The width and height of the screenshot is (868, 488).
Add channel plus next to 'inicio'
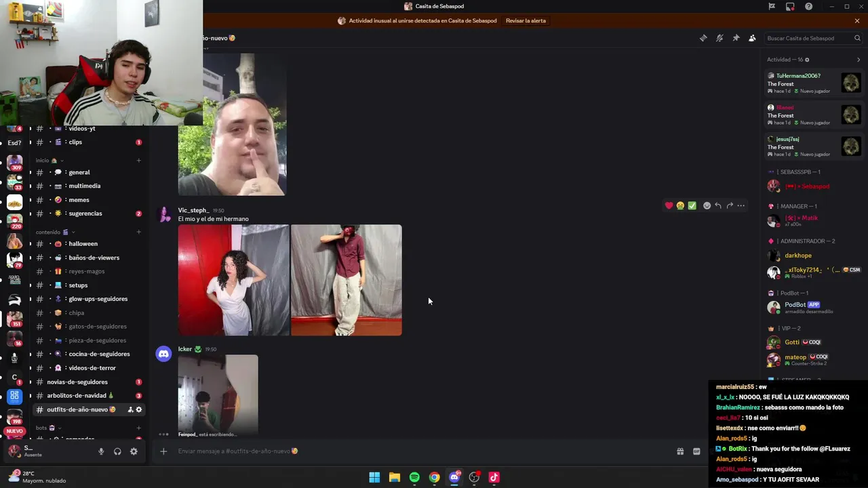click(x=138, y=161)
